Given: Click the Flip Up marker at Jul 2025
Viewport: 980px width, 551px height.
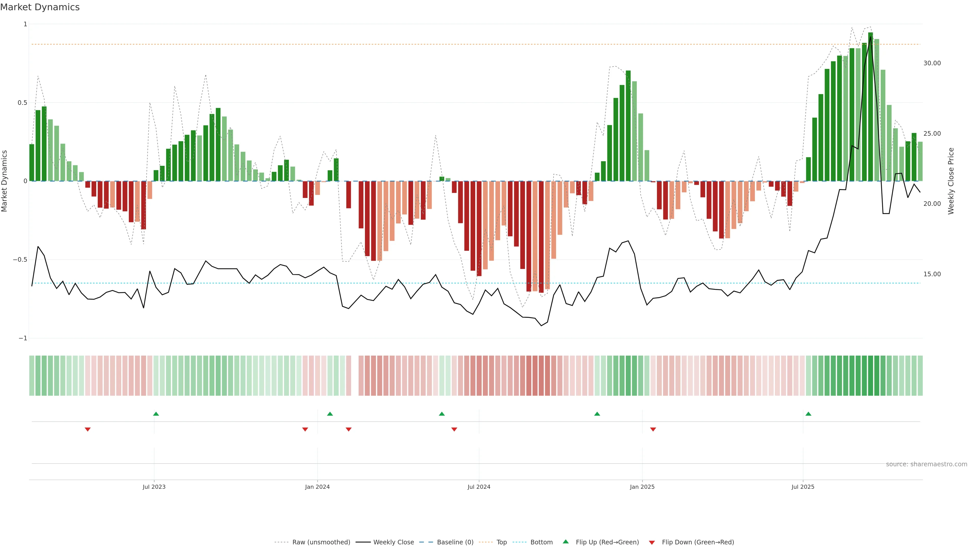Looking at the screenshot, I should (x=808, y=414).
